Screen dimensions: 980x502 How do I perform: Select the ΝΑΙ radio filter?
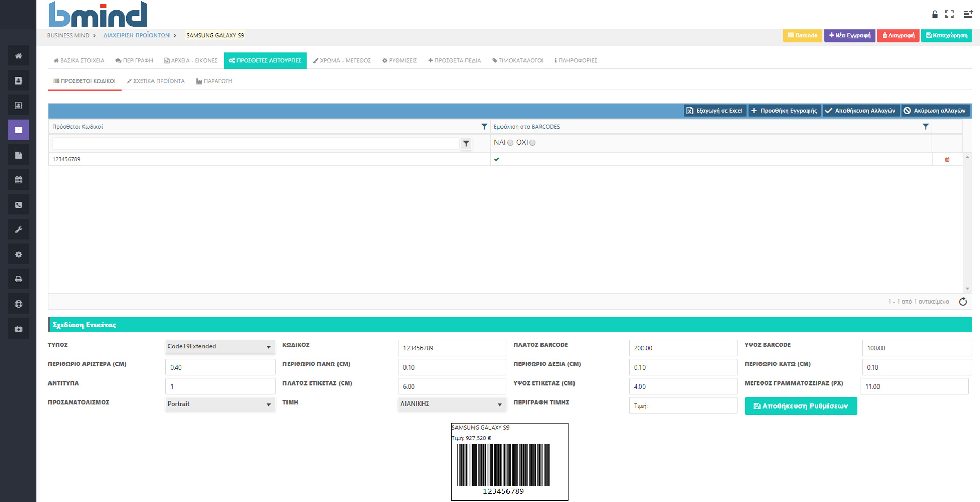[510, 143]
